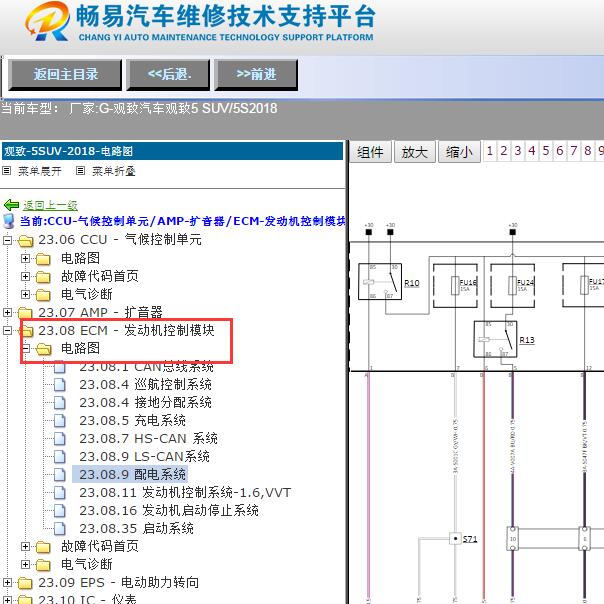Expand the 23.09 EPS 电动助力转向 node
Viewport: 604px width, 604px height.
click(x=7, y=583)
